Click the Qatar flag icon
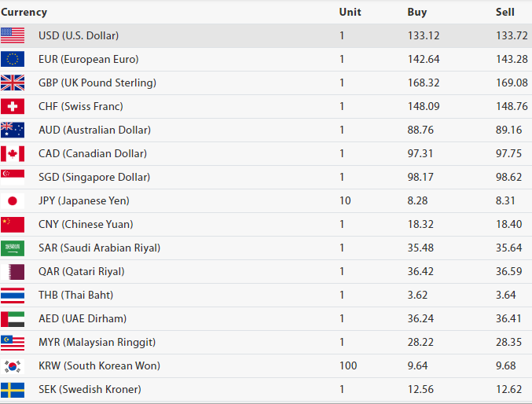 13,271
